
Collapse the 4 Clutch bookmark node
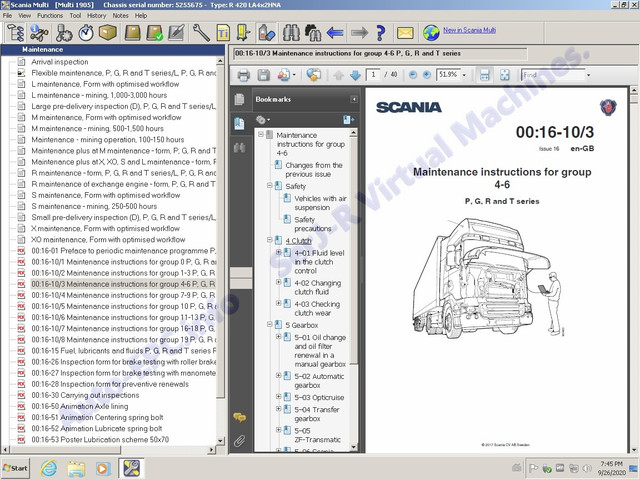pos(269,240)
